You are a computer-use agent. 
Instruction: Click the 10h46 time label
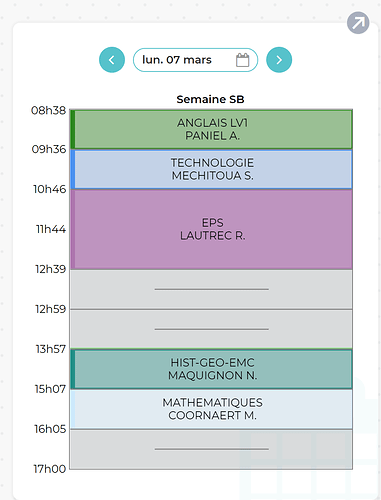(50, 189)
